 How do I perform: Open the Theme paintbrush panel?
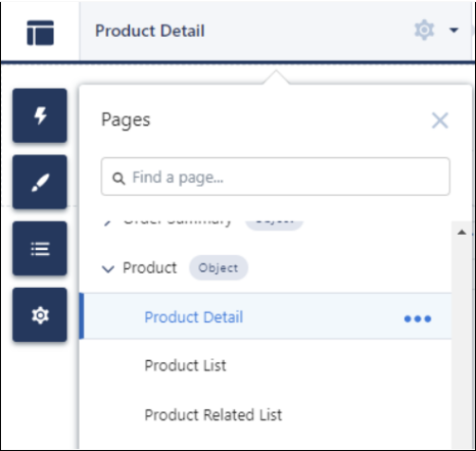[40, 182]
